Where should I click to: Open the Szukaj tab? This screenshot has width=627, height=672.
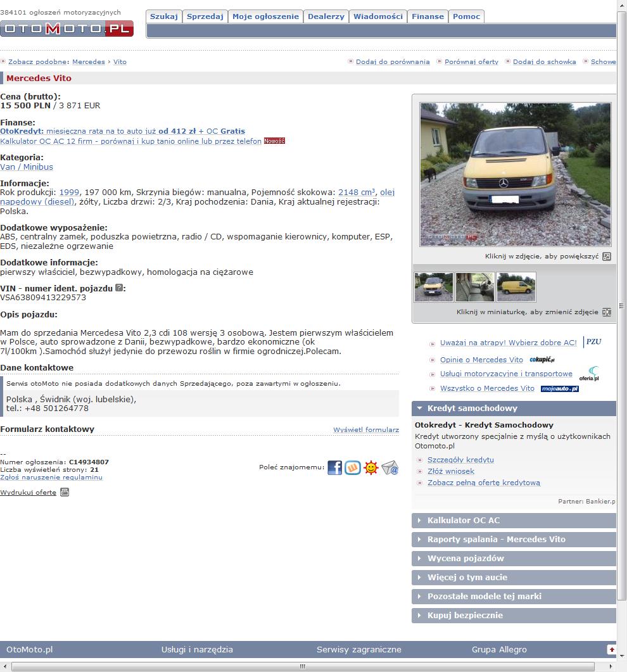tap(163, 16)
